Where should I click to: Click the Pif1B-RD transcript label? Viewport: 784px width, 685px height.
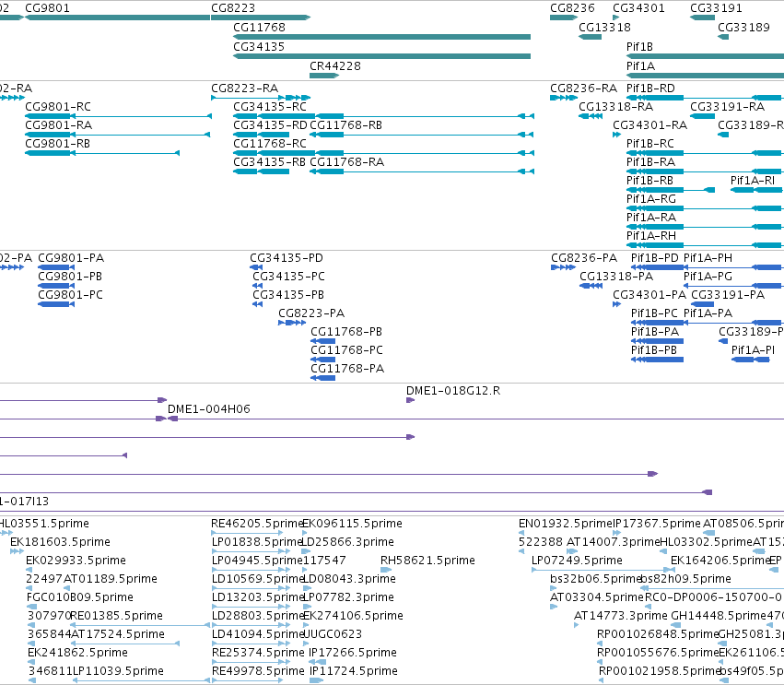pyautogui.click(x=650, y=89)
